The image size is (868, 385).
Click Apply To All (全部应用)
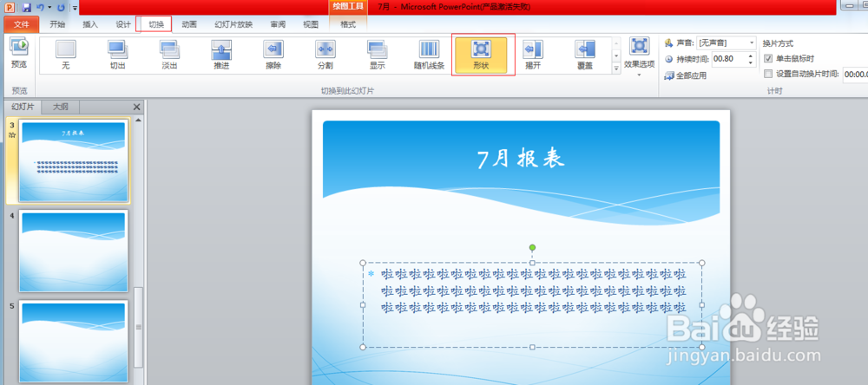click(x=686, y=75)
